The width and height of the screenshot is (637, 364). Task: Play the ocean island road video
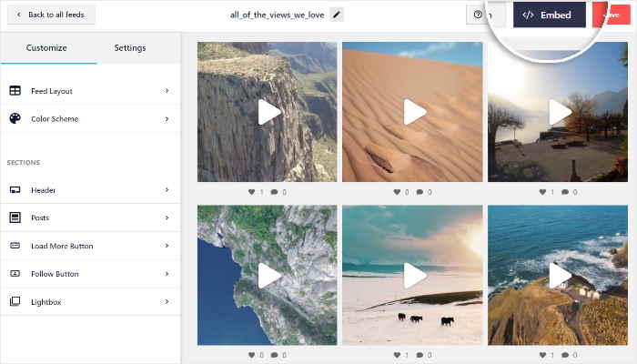560,276
